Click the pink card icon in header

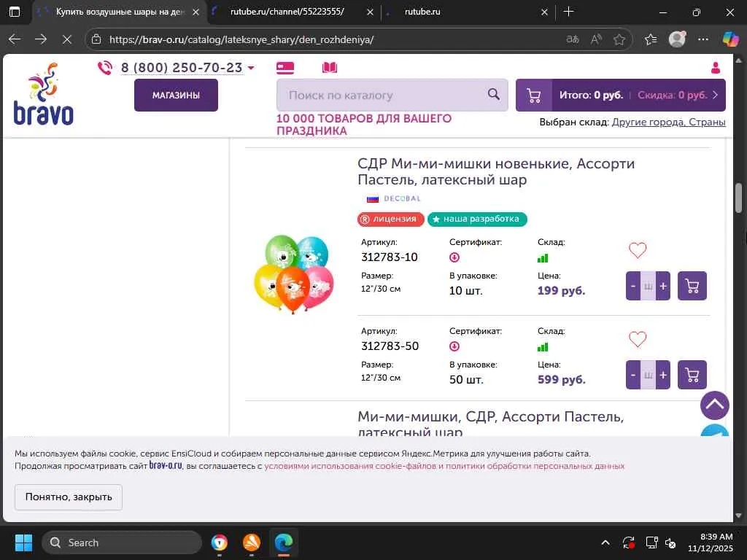(x=285, y=68)
